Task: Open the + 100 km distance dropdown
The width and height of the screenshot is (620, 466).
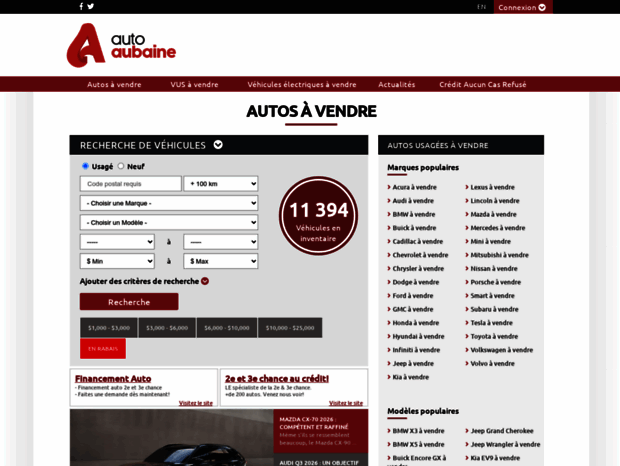Action: tap(221, 184)
